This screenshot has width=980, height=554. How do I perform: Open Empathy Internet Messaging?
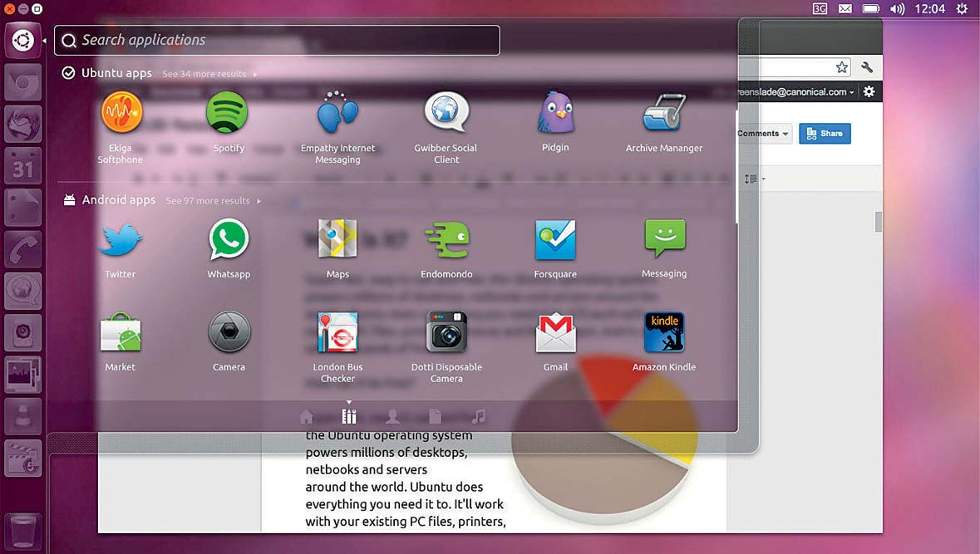(337, 112)
